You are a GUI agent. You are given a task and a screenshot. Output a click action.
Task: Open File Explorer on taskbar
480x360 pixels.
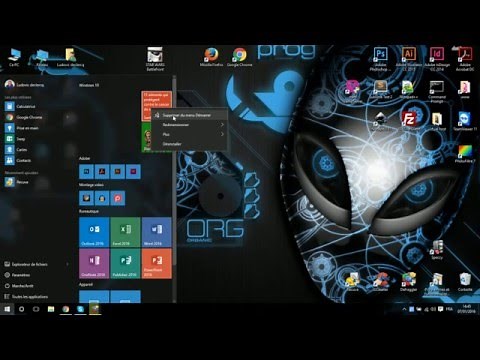click(x=51, y=309)
